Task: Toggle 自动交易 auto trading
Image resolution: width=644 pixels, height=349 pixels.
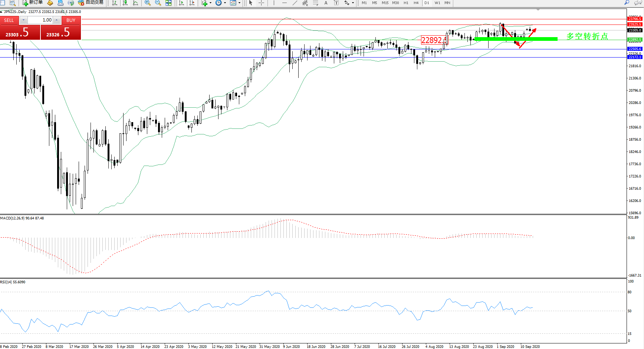Action: (91, 3)
